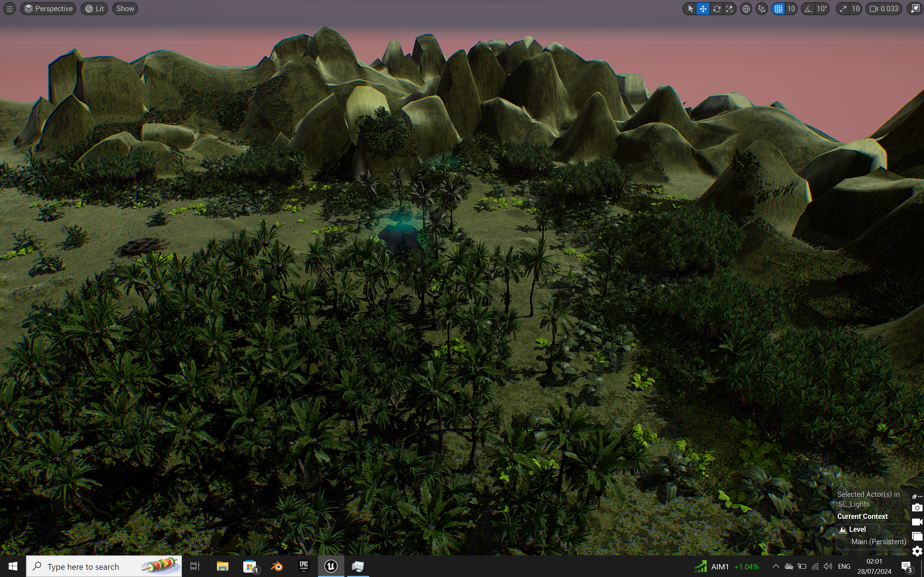Click the screenshot camera icon
The width and height of the screenshot is (924, 577).
(917, 507)
